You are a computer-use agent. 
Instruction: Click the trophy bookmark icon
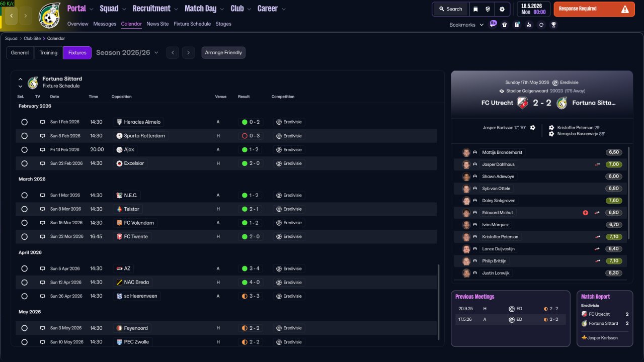(553, 25)
